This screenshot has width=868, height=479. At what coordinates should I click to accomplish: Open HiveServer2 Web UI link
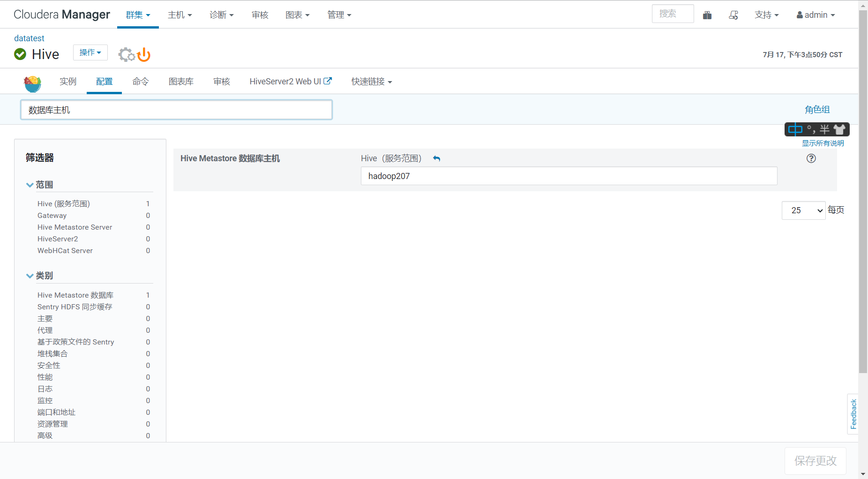tap(291, 82)
